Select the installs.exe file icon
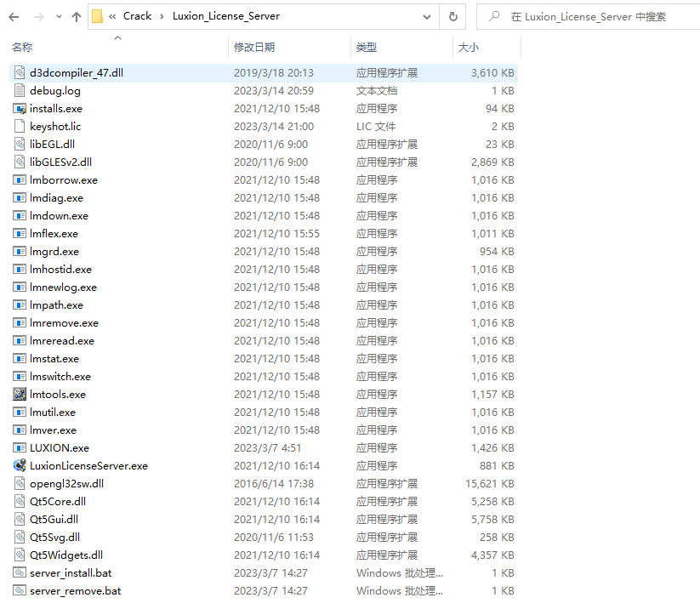The image size is (700, 609). click(20, 108)
